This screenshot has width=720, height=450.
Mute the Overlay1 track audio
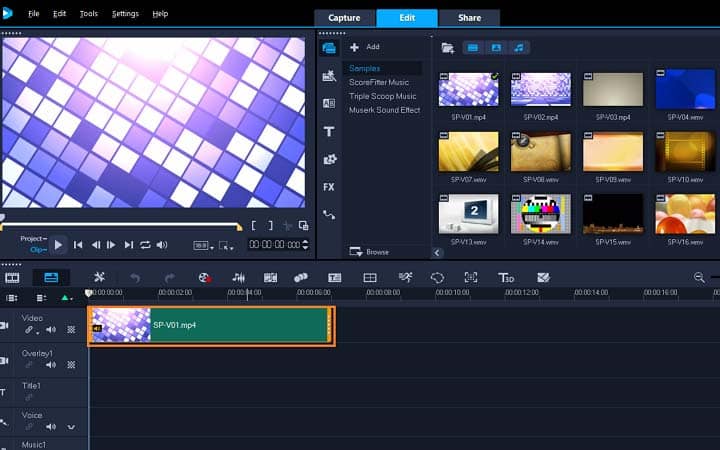51,365
